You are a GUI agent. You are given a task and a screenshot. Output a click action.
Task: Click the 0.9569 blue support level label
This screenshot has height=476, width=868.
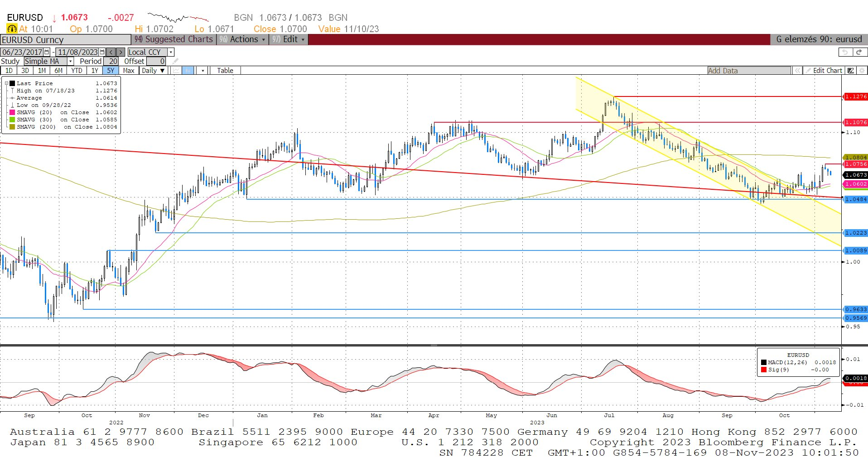(855, 318)
